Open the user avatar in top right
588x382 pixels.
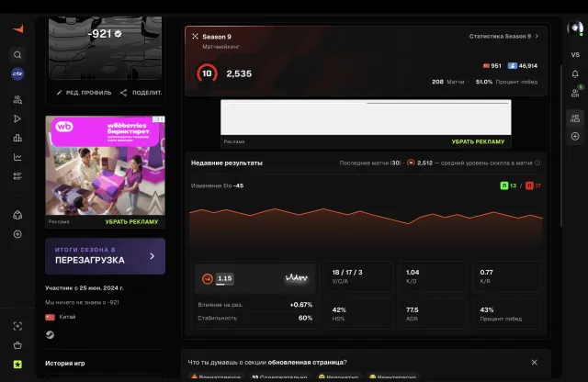(575, 28)
